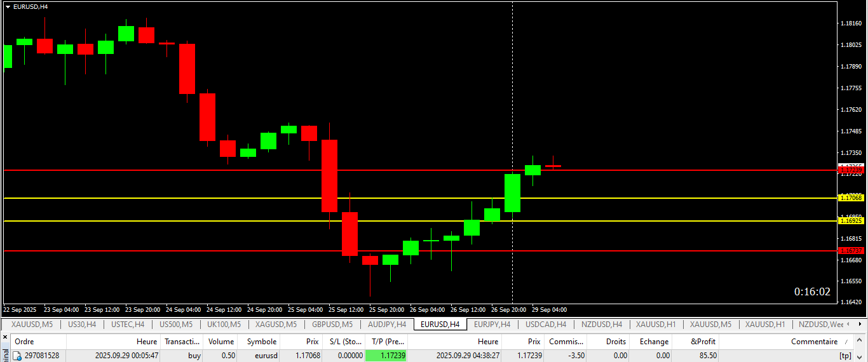Image resolution: width=868 pixels, height=362 pixels.
Task: Select the USDCAD,H4 chart tab
Action: click(x=545, y=325)
